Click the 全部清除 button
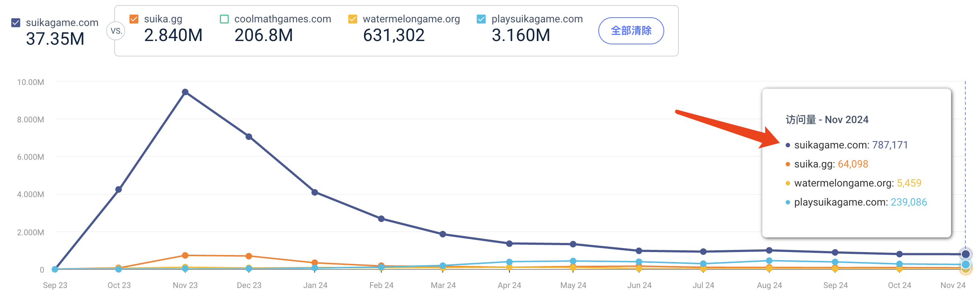 631,30
